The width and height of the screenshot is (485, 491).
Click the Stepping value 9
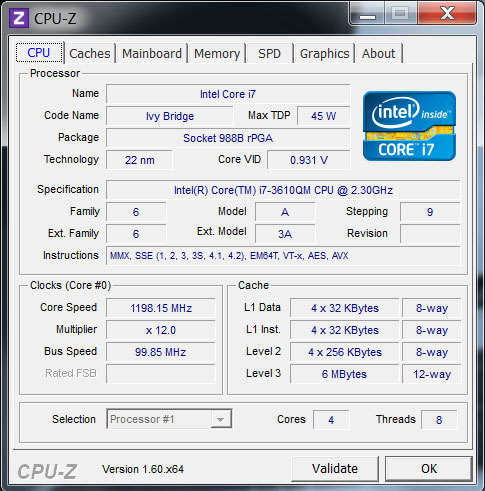pos(430,212)
